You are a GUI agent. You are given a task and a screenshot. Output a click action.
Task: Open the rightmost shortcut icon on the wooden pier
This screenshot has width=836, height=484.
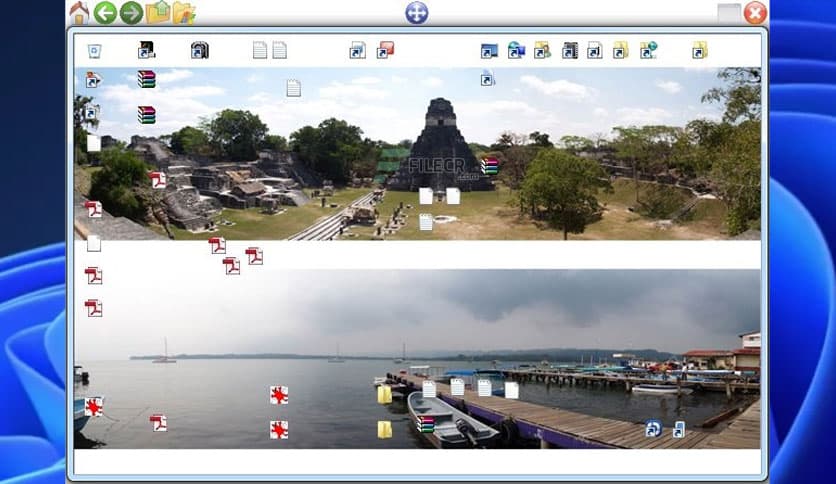tap(679, 429)
